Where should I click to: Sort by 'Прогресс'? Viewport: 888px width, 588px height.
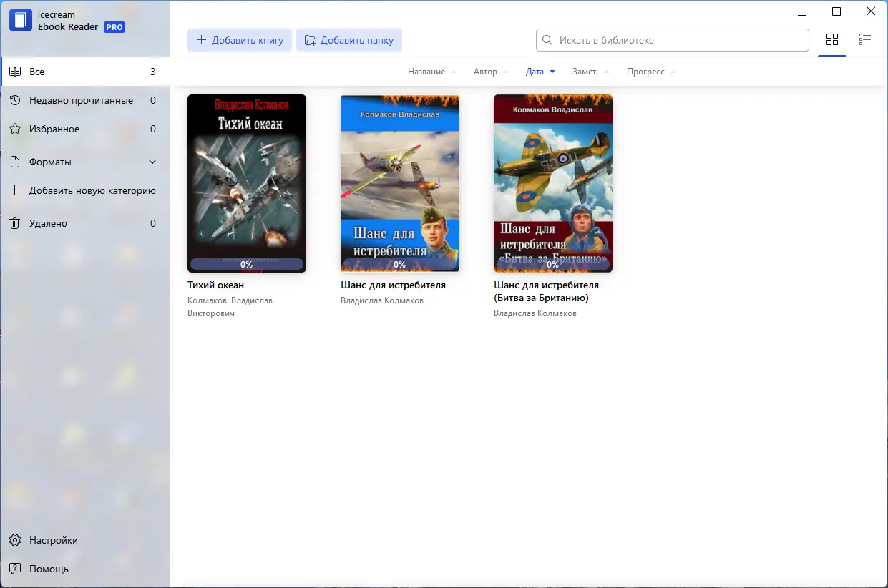pos(651,72)
